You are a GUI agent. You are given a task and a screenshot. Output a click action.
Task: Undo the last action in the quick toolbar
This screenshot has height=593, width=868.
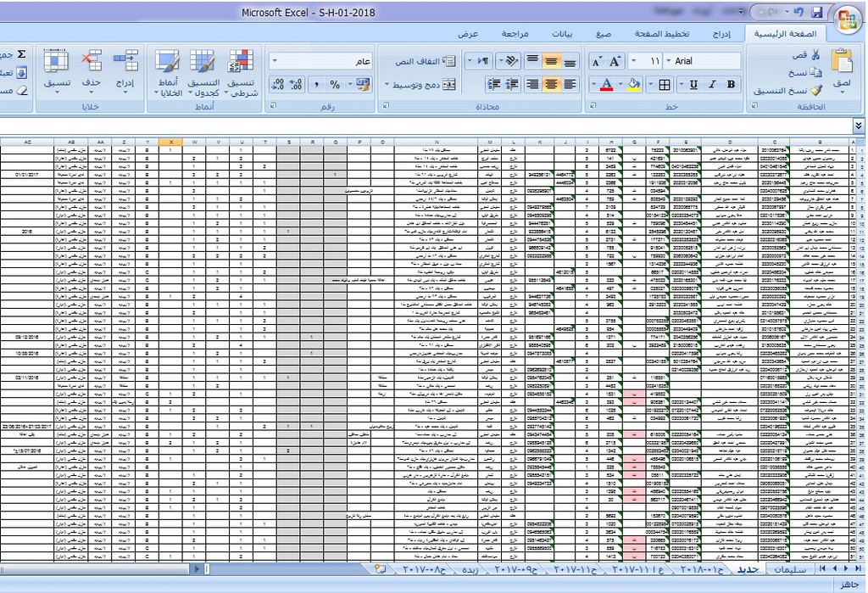tap(798, 12)
